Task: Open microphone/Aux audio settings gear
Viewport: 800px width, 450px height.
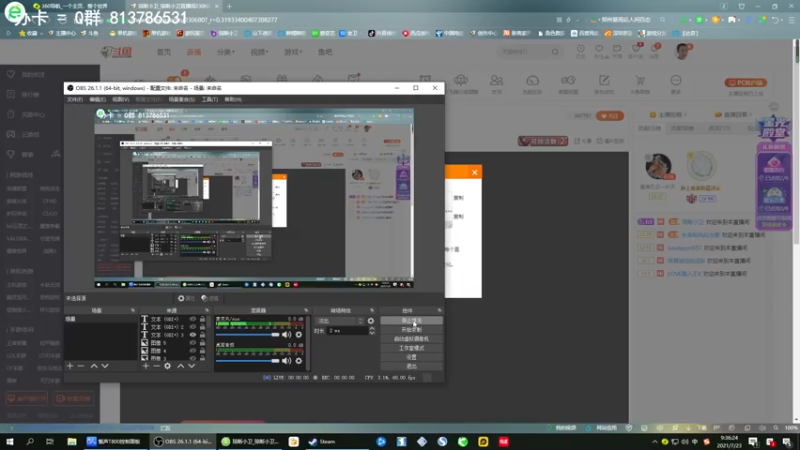Action: click(299, 335)
